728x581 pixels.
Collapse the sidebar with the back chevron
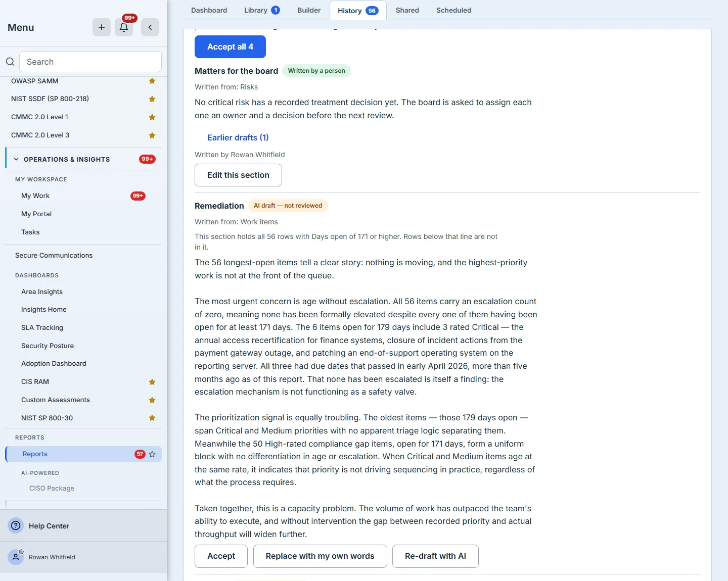click(x=150, y=27)
